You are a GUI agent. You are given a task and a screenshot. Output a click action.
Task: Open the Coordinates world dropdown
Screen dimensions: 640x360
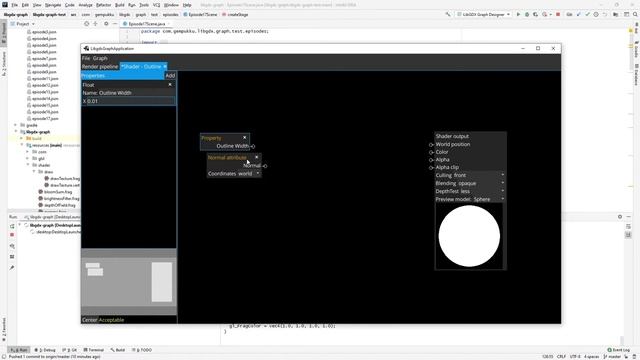(x=249, y=173)
